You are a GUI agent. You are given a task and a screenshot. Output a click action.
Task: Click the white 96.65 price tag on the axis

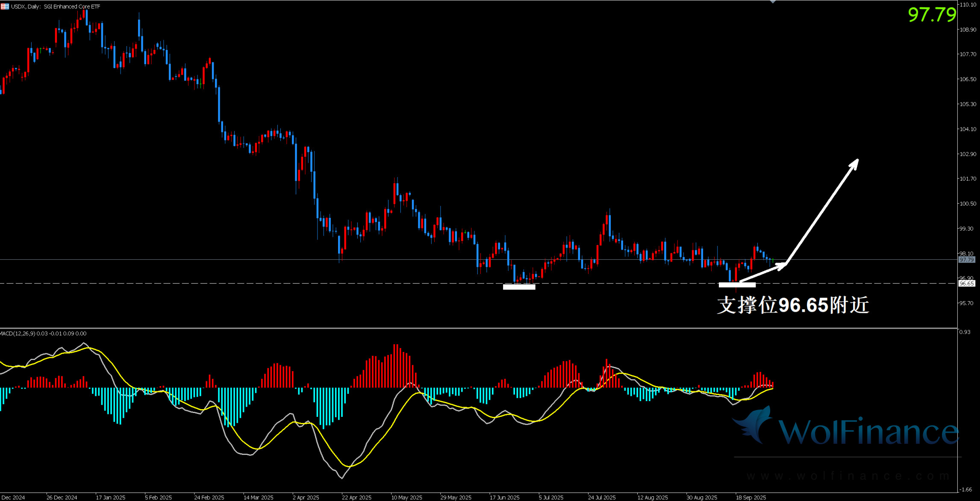tap(966, 284)
